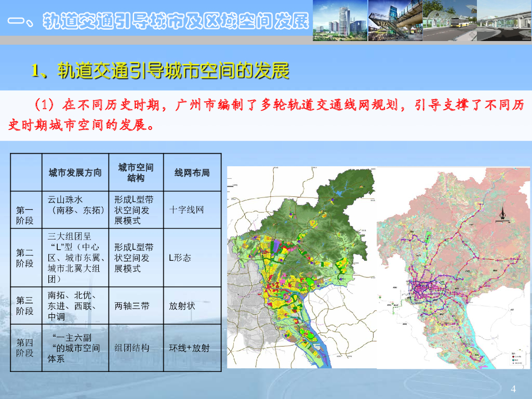Select the 城市空间结构 column header
Image resolution: width=532 pixels, height=399 pixels.
click(x=136, y=172)
